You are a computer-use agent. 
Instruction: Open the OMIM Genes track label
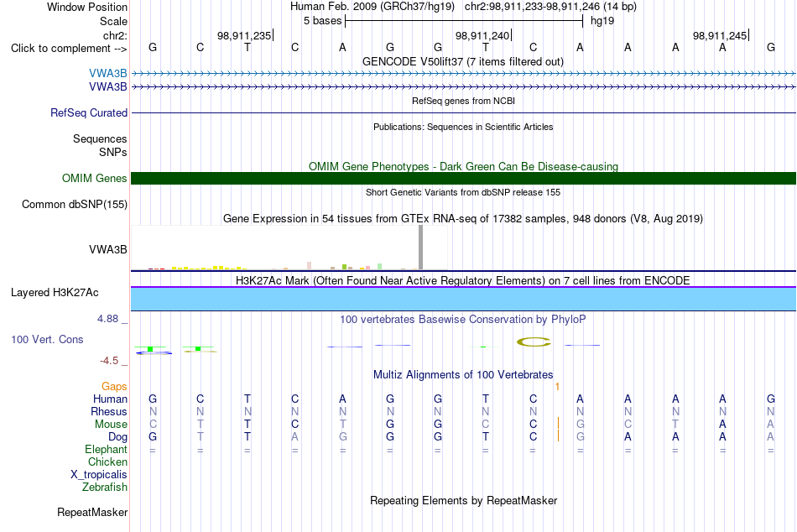[x=94, y=178]
